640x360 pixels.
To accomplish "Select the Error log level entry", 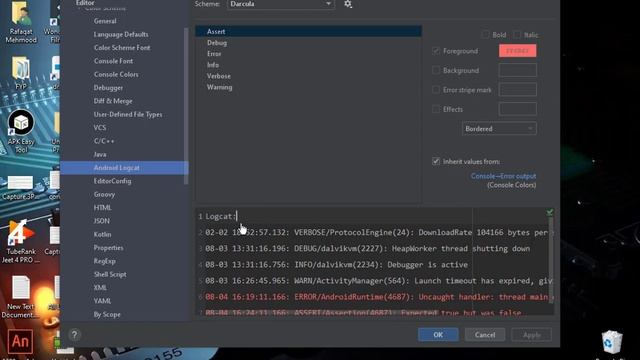I will 309,54.
